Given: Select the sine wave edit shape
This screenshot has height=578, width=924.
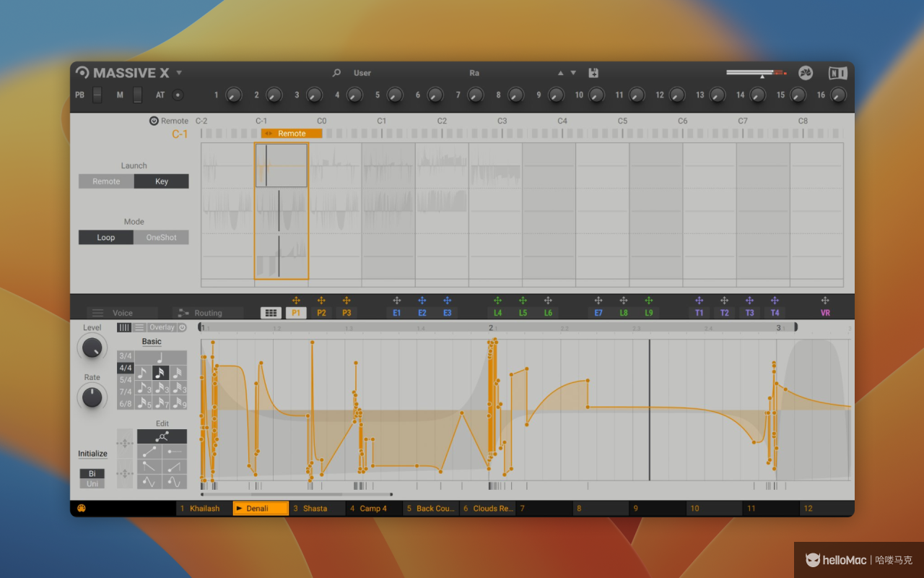Looking at the screenshot, I should click(175, 481).
